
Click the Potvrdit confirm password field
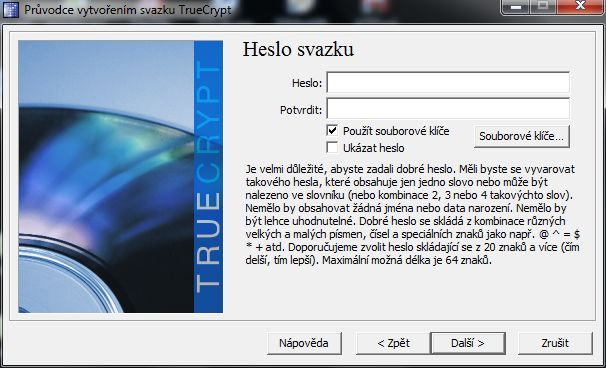[x=448, y=108]
